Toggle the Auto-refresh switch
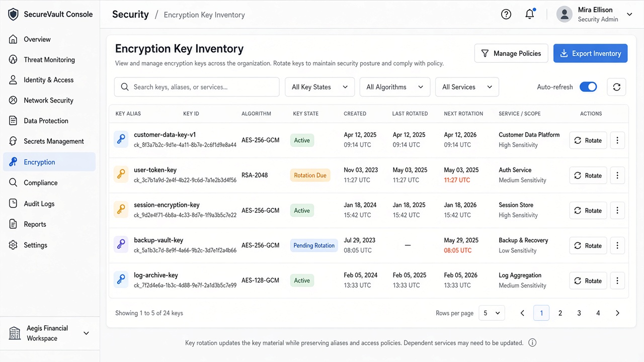 point(588,87)
